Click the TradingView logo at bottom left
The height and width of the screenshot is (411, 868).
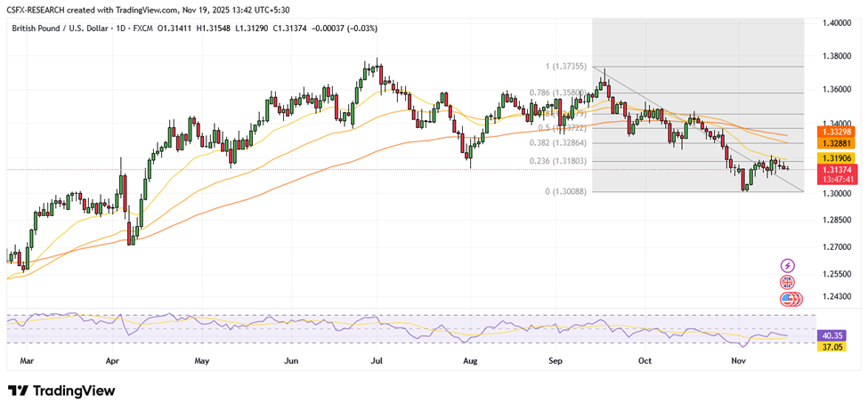click(x=61, y=391)
